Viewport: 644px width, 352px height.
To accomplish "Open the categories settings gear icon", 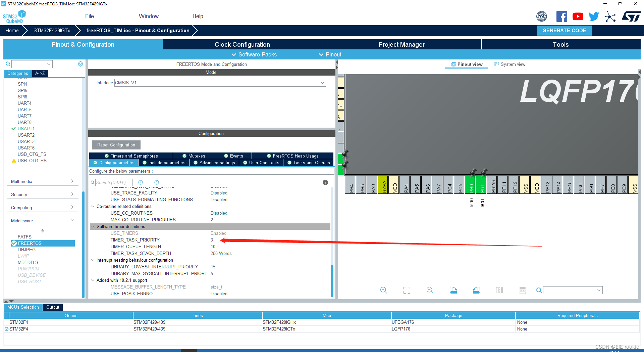I will pyautogui.click(x=80, y=64).
